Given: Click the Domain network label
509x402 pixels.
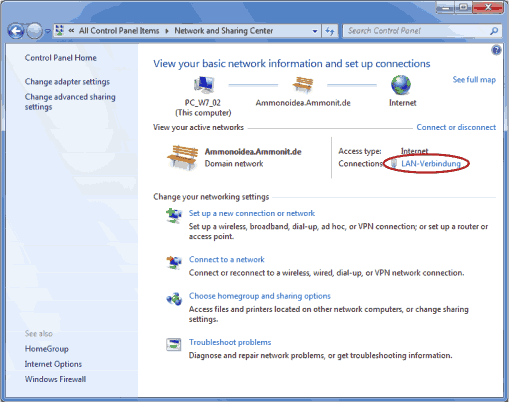Looking at the screenshot, I should coord(234,164).
